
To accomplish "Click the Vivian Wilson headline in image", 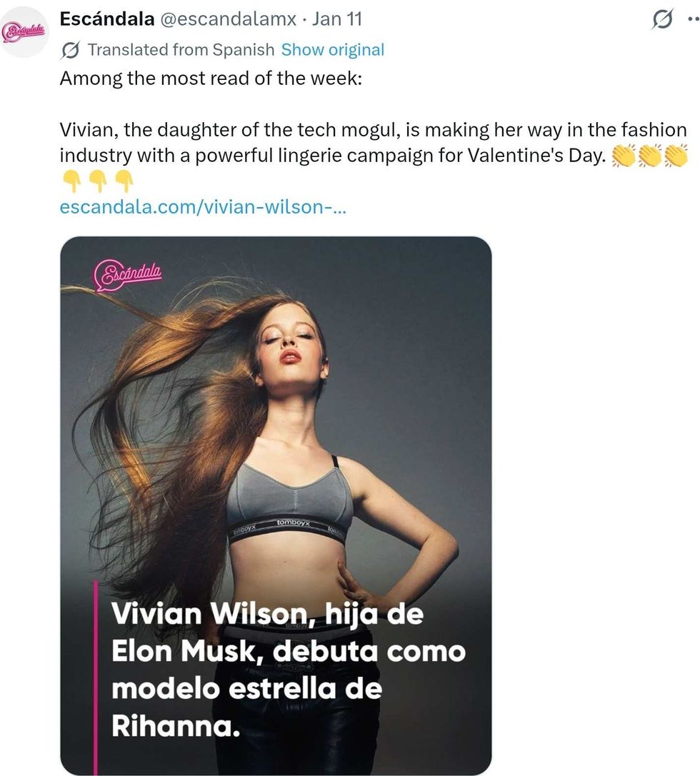I will [288, 670].
